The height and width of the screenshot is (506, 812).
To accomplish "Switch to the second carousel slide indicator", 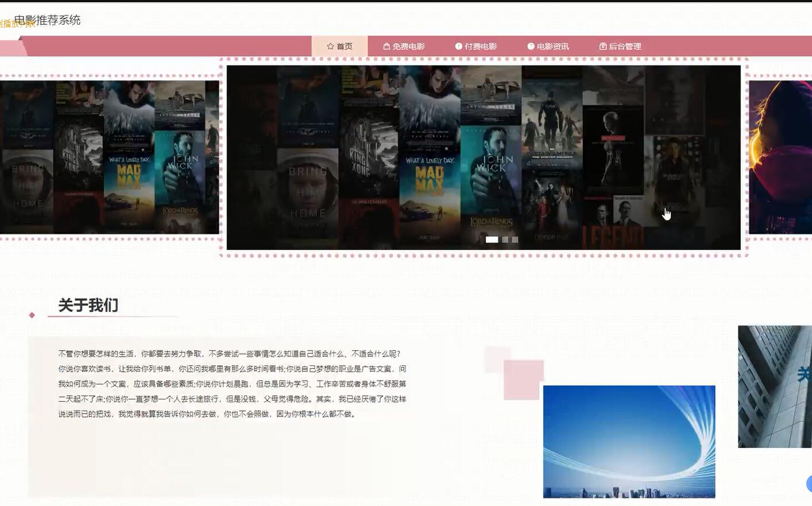I will (505, 240).
